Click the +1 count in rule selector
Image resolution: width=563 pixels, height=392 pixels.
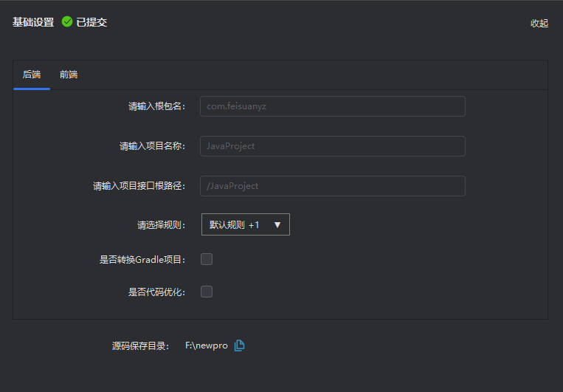click(x=254, y=225)
